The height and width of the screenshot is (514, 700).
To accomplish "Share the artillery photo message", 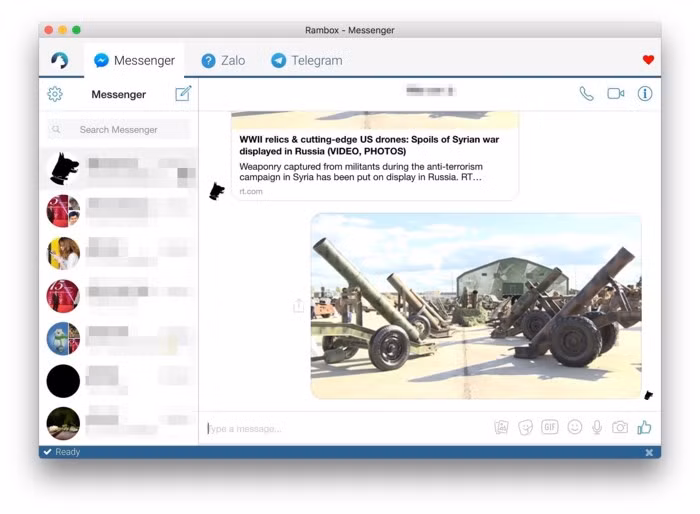I will (298, 306).
